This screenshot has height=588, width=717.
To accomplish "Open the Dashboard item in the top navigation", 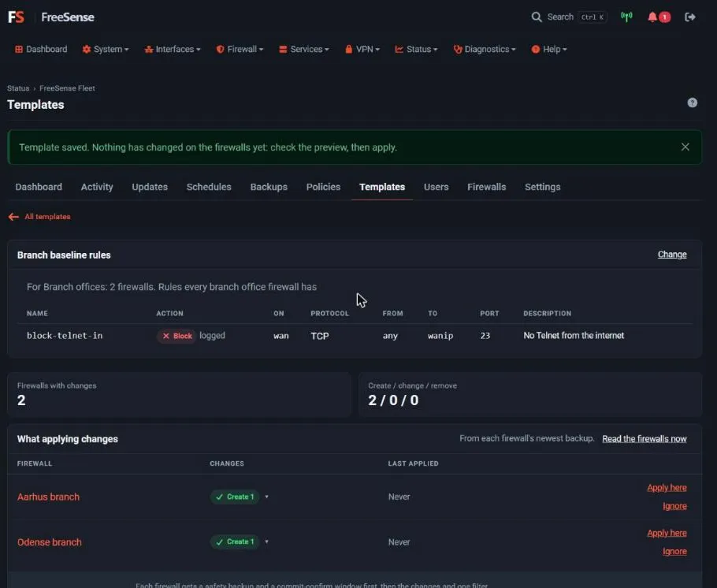I will pyautogui.click(x=41, y=49).
